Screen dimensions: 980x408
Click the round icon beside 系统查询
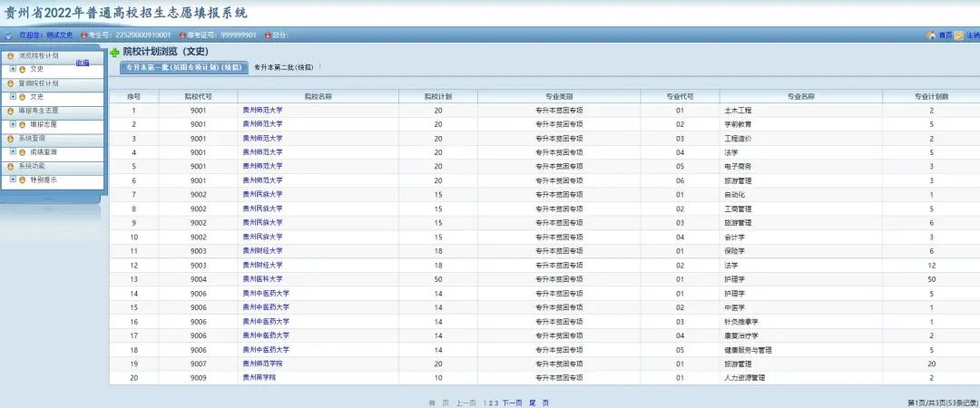coord(11,139)
